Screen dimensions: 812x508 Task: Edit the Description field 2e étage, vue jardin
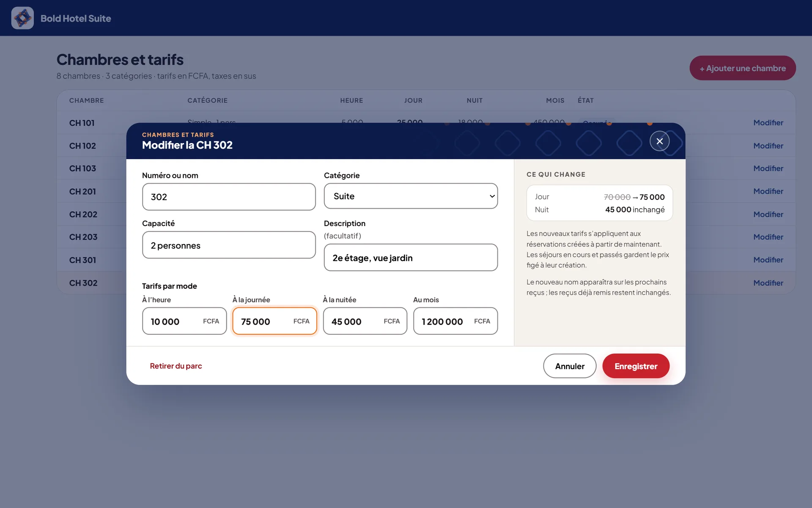point(411,257)
